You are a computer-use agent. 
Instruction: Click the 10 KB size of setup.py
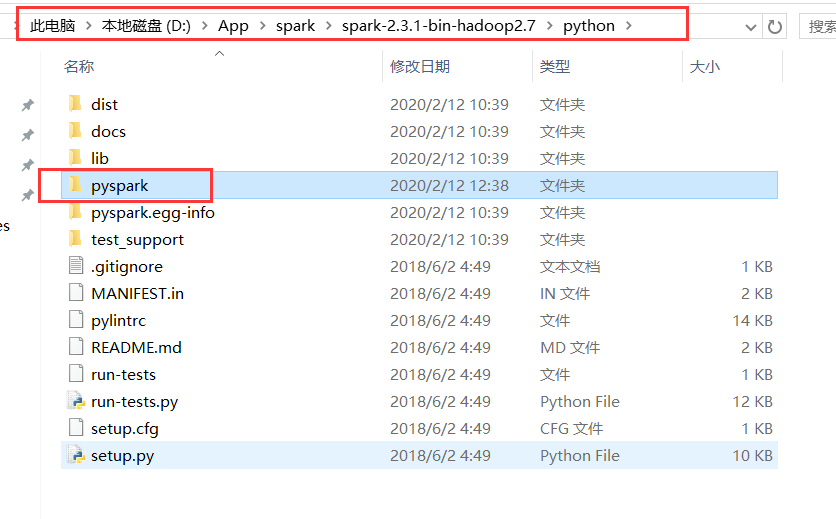tap(752, 456)
